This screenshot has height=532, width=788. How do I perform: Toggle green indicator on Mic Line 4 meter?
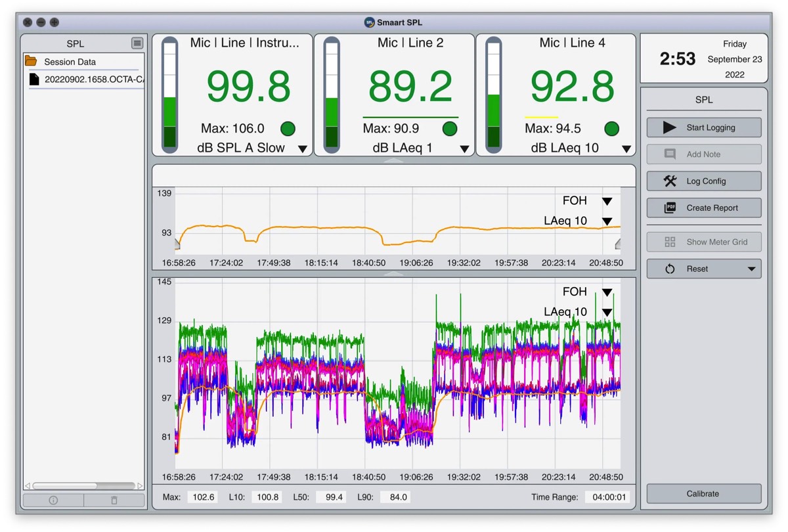coord(611,128)
